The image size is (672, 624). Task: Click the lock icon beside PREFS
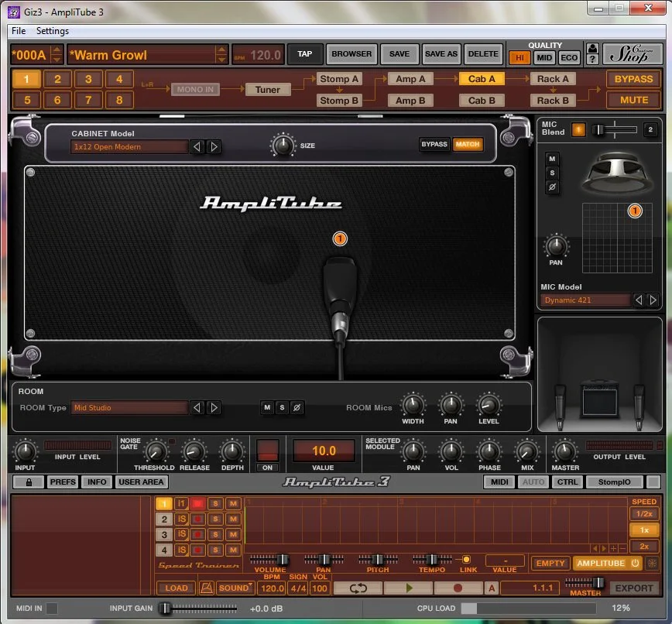29,482
